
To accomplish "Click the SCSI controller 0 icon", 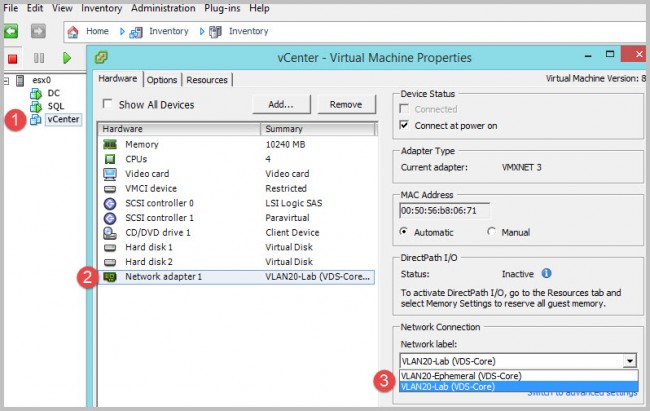I will pyautogui.click(x=110, y=203).
